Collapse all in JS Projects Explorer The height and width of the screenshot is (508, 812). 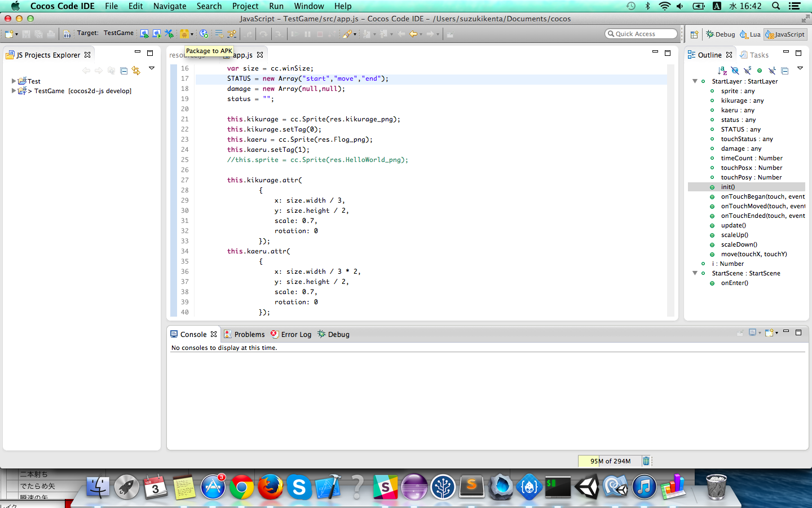tap(123, 71)
